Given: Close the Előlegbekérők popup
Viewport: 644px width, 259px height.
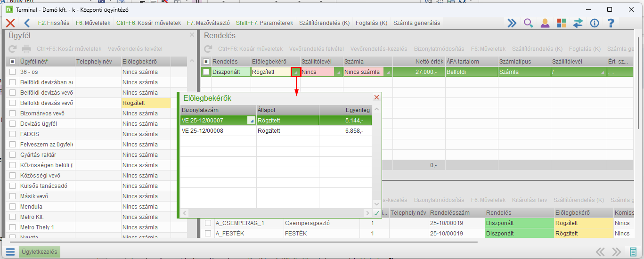Looking at the screenshot, I should tap(376, 97).
